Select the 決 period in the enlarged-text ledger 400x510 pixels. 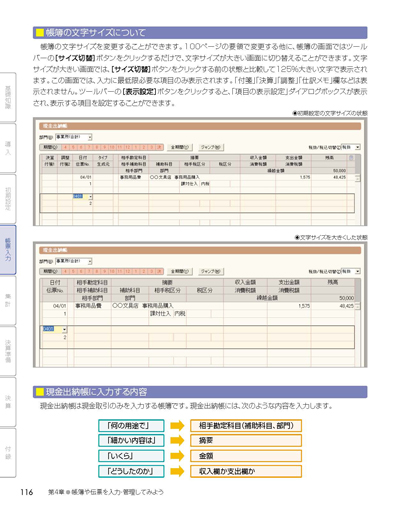point(159,271)
